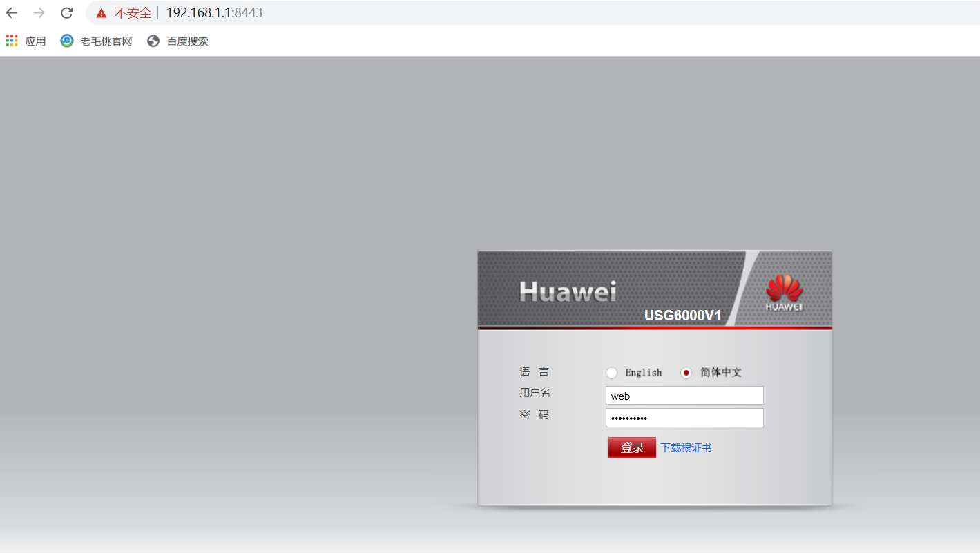
Task: Click the 密码 label
Action: [535, 415]
